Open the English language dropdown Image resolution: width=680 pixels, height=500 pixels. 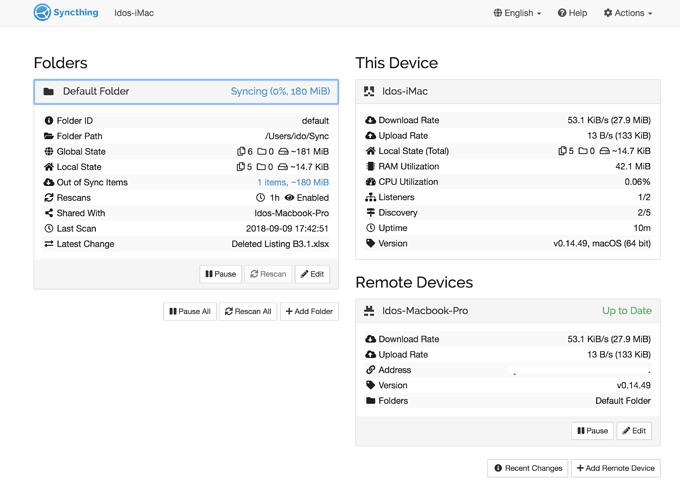tap(517, 13)
